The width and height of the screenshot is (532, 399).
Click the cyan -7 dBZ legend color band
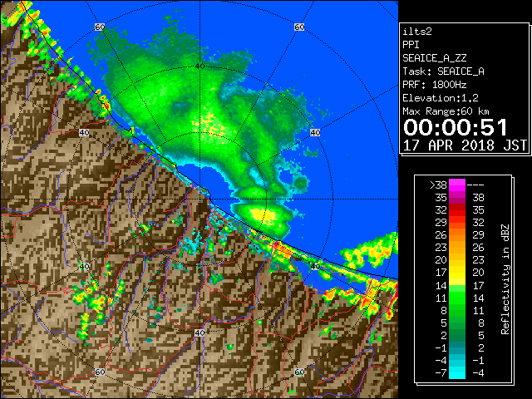pos(457,373)
